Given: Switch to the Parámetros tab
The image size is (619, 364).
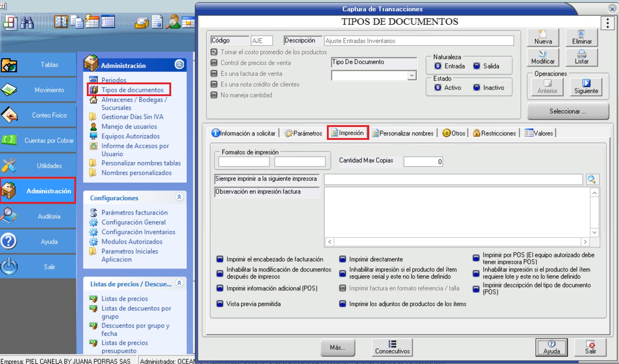Looking at the screenshot, I should (303, 133).
